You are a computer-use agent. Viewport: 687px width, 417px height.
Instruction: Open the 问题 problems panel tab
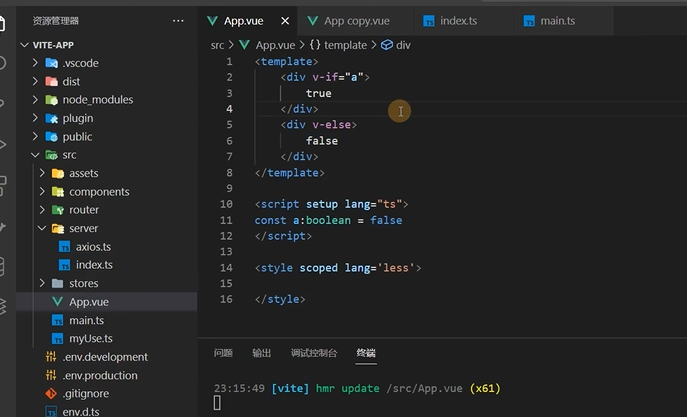pos(223,353)
